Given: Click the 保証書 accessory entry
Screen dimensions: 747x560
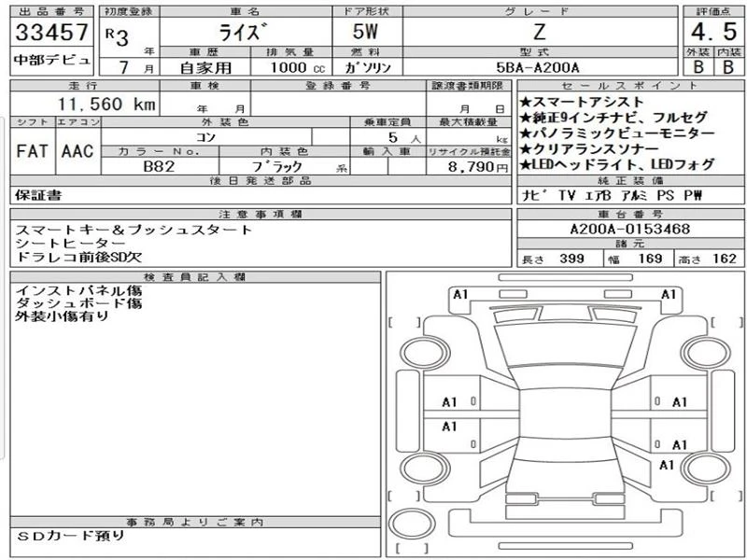Looking at the screenshot, I should 36,196.
